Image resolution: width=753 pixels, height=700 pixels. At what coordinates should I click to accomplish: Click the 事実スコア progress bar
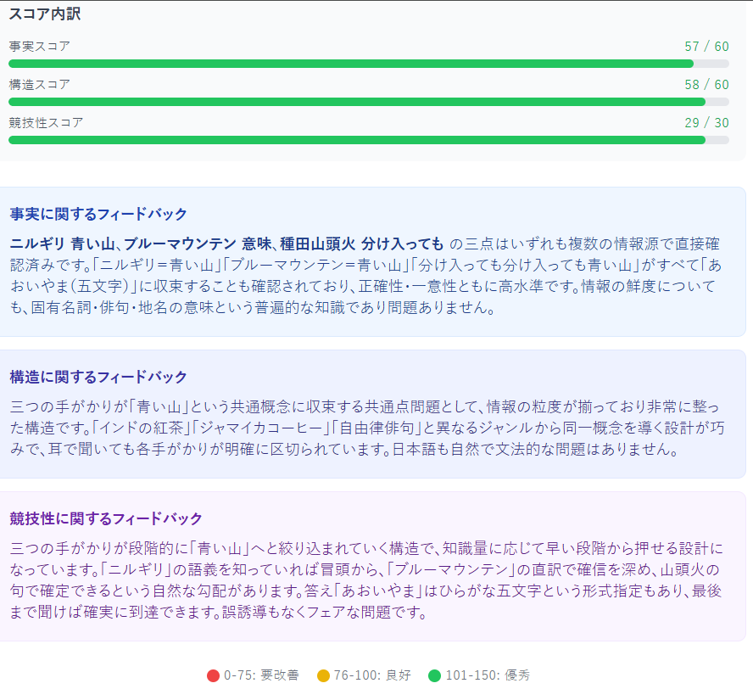point(369,64)
